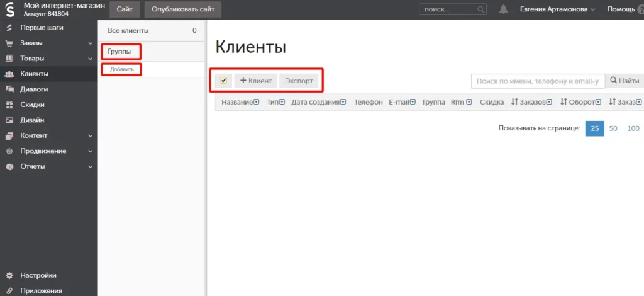Click the magnifier icon in top search
The height and width of the screenshot is (296, 644).
coord(480,9)
